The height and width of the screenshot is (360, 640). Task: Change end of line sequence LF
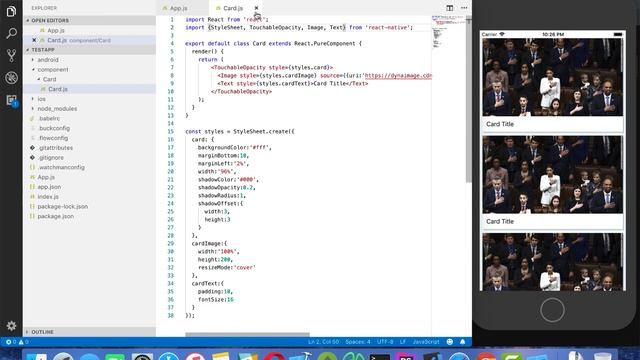click(403, 342)
